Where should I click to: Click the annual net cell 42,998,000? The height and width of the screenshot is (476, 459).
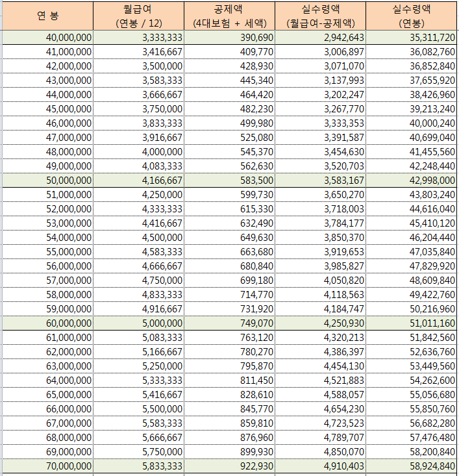point(412,181)
